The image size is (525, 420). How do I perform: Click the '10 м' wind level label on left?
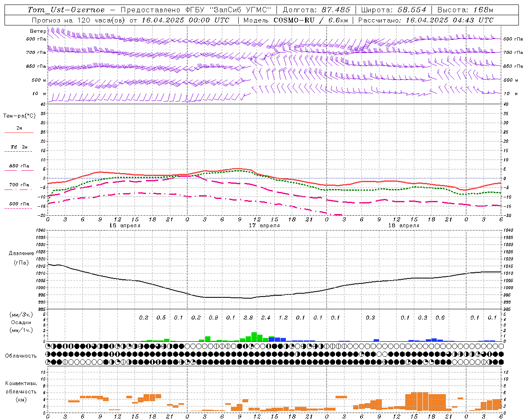point(39,94)
